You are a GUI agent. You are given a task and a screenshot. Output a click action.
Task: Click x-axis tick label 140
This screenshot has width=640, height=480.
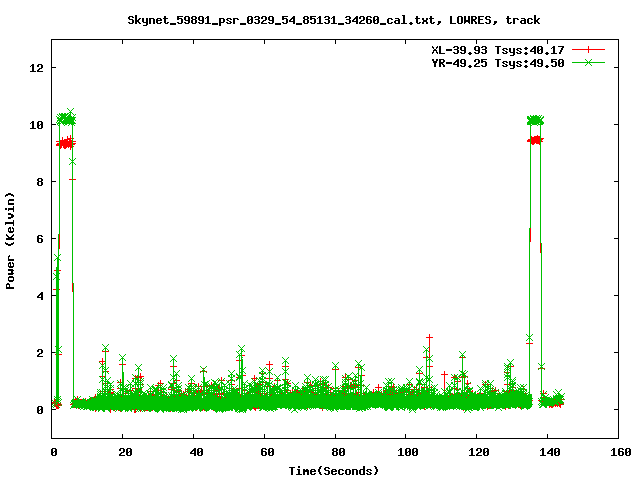(x=550, y=452)
